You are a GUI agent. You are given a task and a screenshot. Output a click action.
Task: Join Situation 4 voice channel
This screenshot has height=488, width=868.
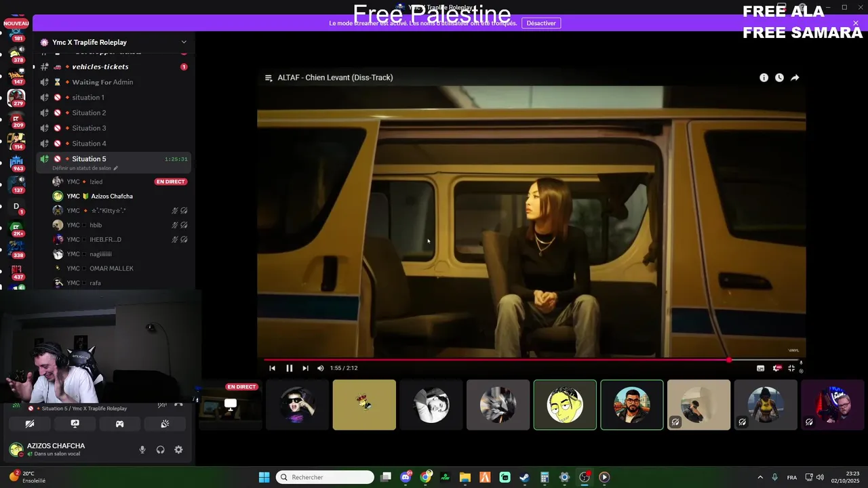tap(113, 144)
